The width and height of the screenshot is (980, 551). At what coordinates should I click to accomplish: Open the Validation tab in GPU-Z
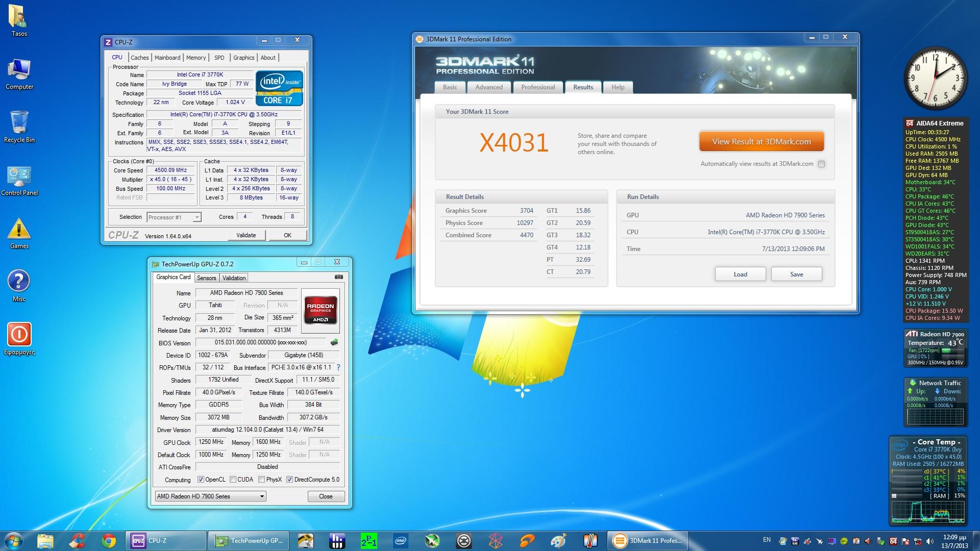click(234, 278)
